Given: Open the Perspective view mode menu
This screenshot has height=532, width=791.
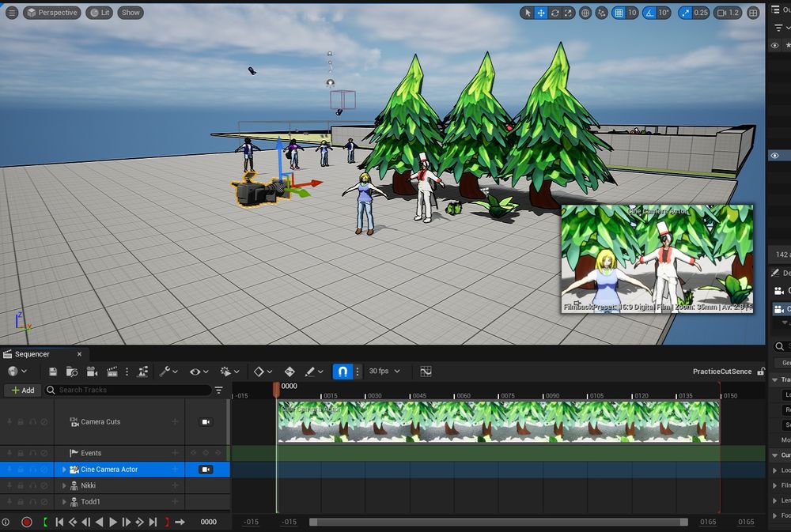Looking at the screenshot, I should click(52, 13).
